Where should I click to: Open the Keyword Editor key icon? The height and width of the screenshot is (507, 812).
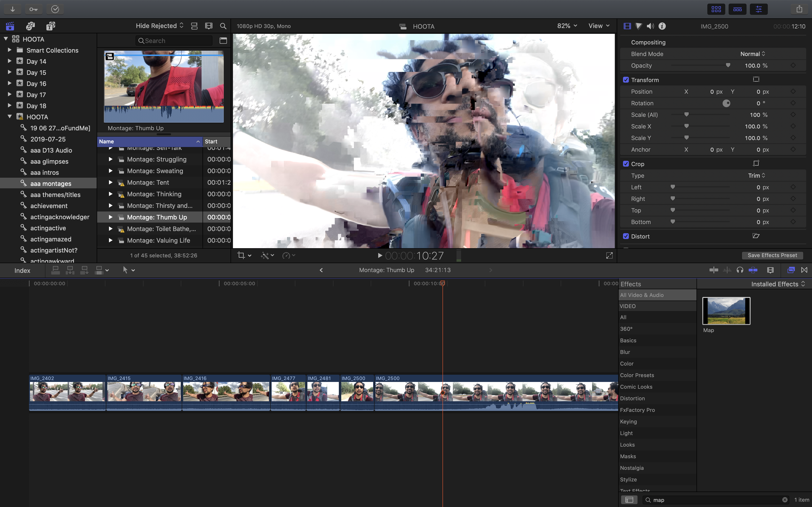(x=34, y=9)
